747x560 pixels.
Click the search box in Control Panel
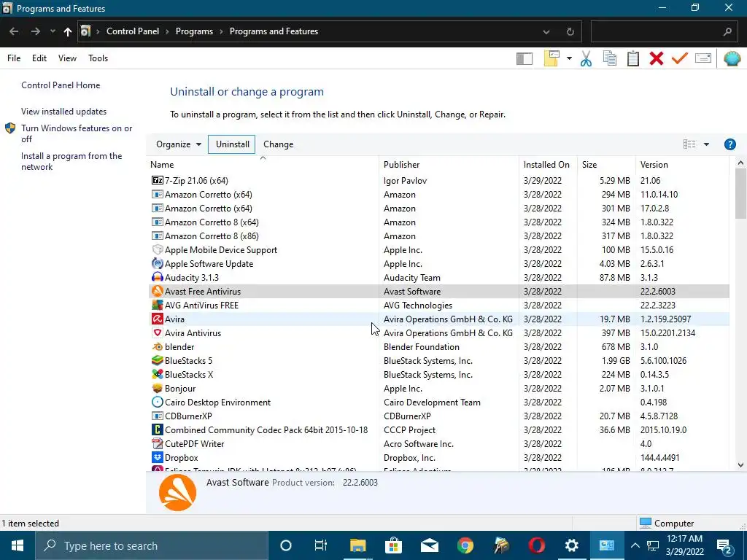[x=665, y=32]
